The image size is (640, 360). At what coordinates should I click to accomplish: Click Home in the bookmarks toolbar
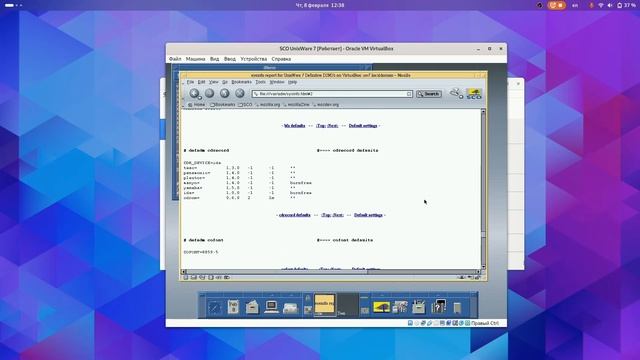point(197,104)
